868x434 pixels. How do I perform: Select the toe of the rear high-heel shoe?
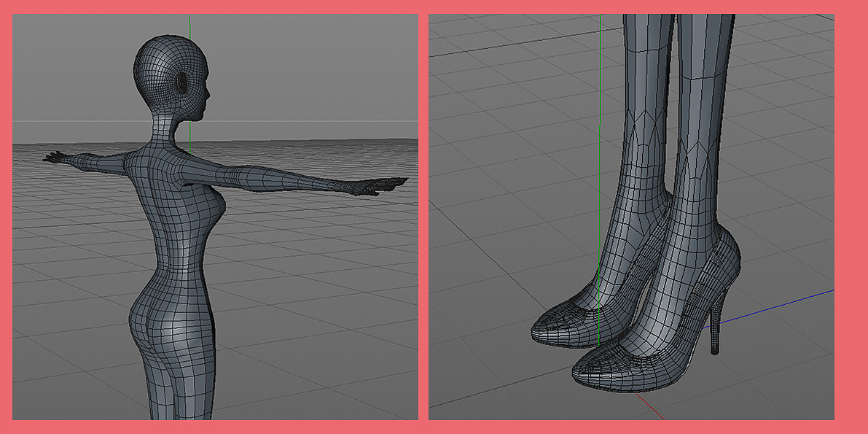tap(556, 328)
